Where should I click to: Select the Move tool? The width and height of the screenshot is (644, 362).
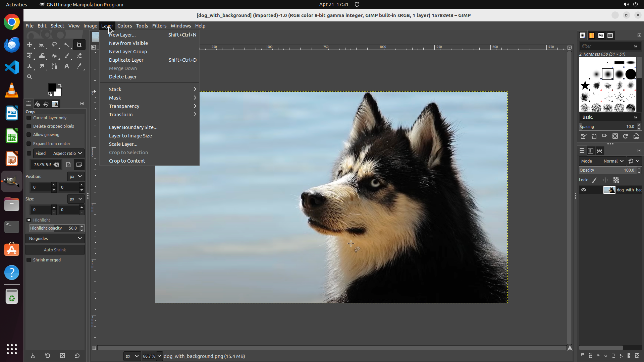[x=30, y=45]
